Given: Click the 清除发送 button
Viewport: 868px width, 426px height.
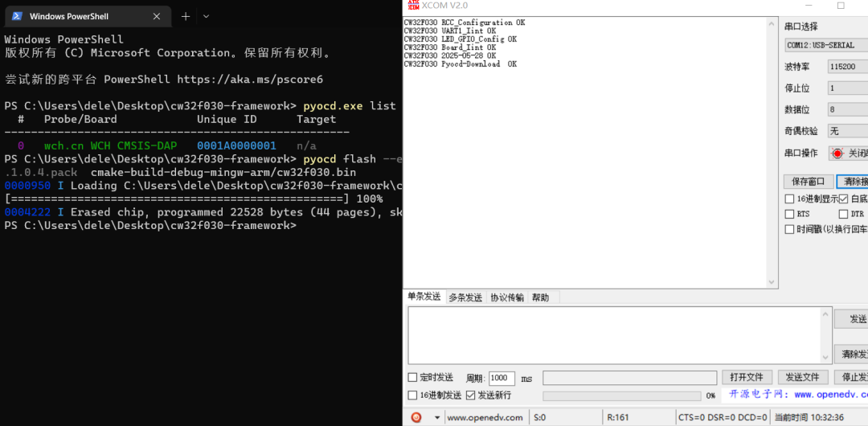Looking at the screenshot, I should [851, 354].
